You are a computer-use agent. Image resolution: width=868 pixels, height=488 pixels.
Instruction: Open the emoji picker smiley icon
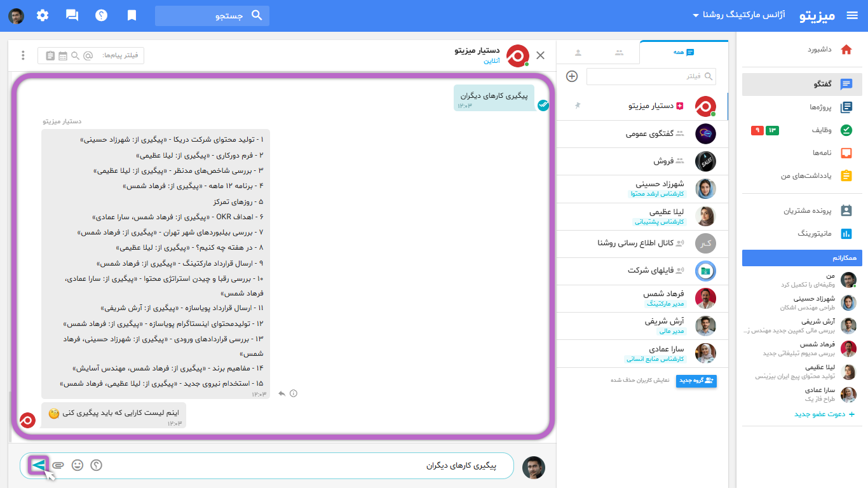pyautogui.click(x=78, y=465)
